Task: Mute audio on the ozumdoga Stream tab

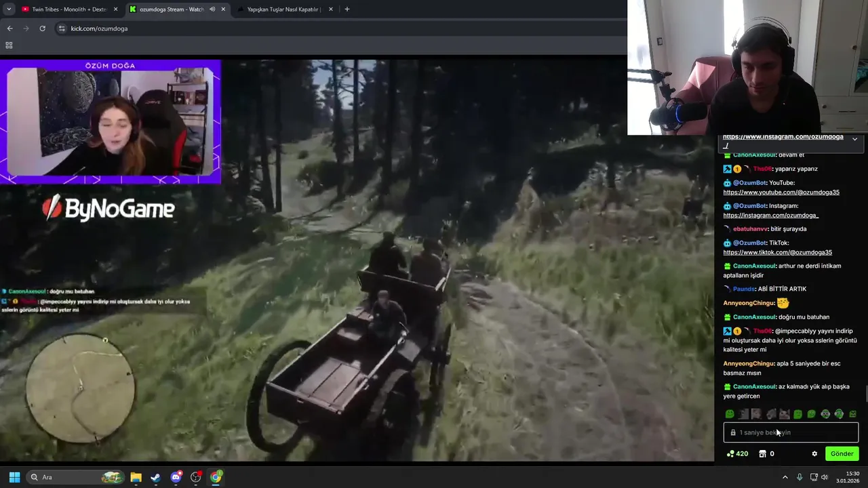Action: point(212,9)
